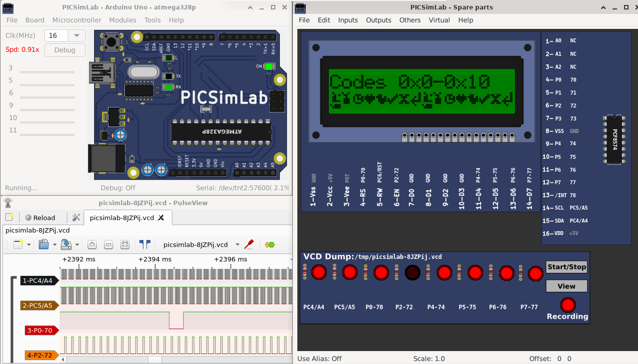
Task: Open the folder icon dropdown arrow
Action: [x=54, y=244]
